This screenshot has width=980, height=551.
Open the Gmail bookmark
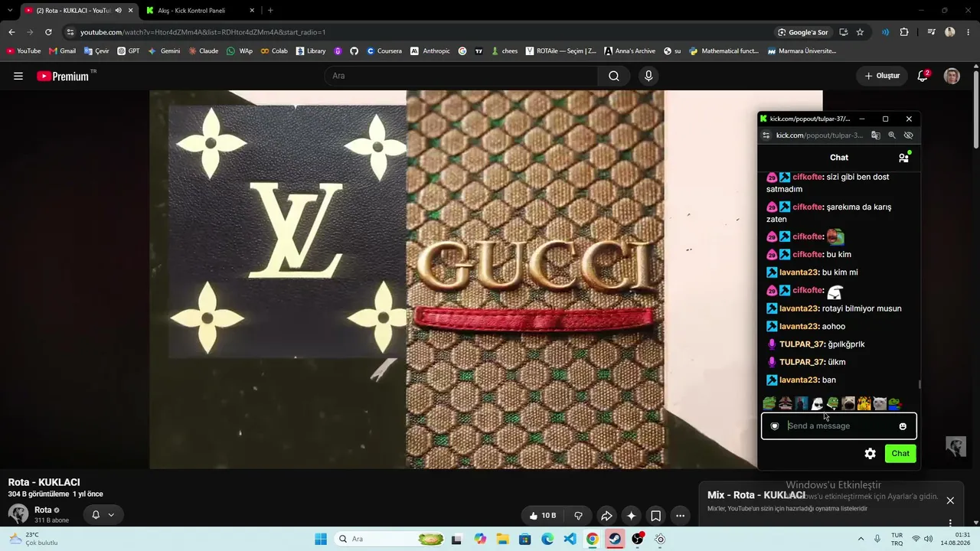click(x=62, y=51)
